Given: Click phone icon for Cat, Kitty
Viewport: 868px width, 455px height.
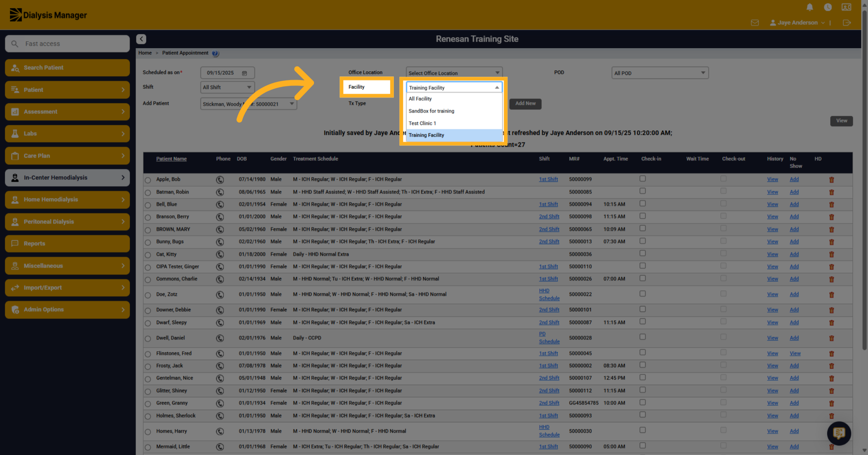Looking at the screenshot, I should click(220, 254).
